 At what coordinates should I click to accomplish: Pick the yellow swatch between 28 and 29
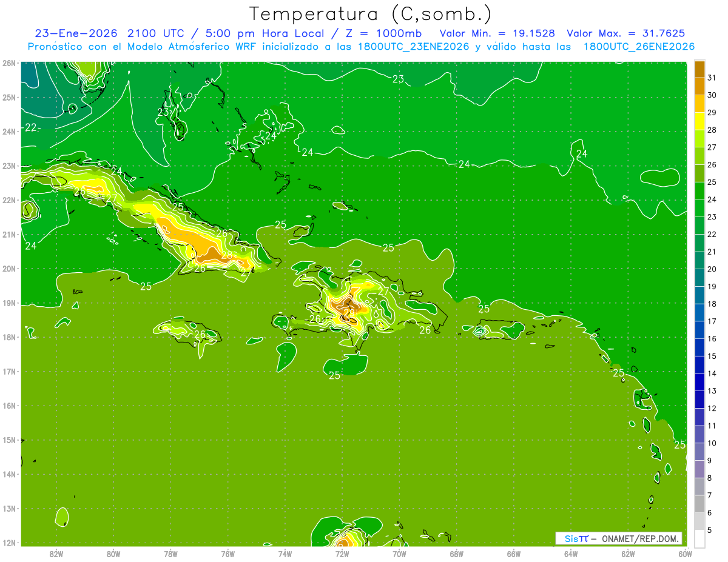click(x=699, y=121)
